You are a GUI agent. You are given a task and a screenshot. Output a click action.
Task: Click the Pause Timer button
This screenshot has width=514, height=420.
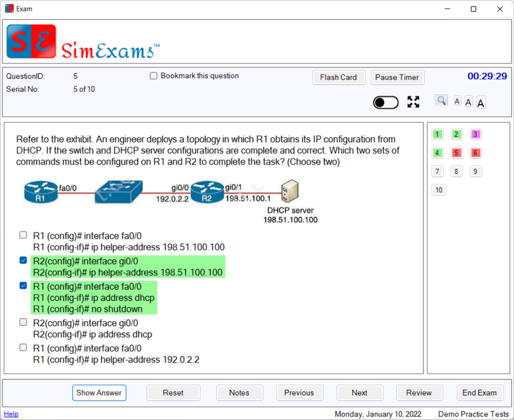click(x=397, y=77)
